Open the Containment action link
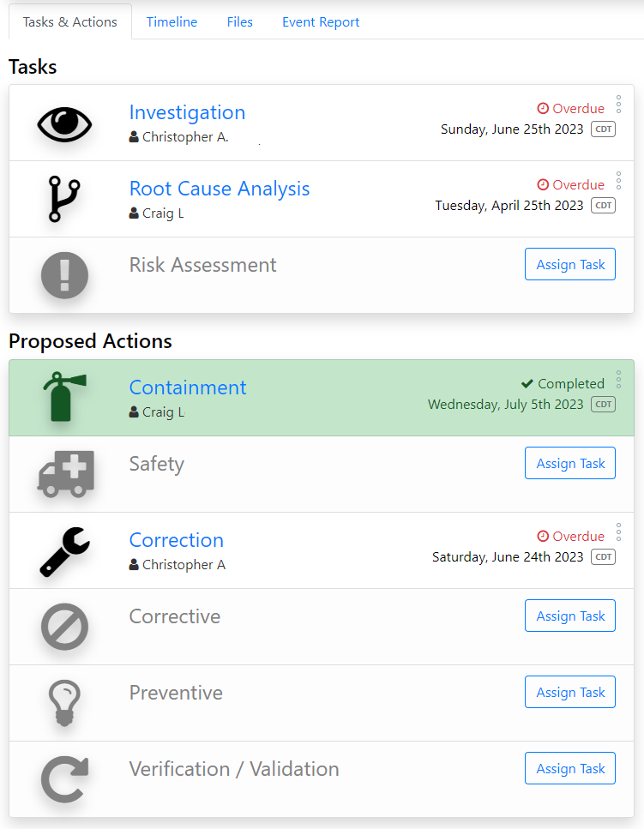Image resolution: width=644 pixels, height=829 pixels. click(x=188, y=387)
